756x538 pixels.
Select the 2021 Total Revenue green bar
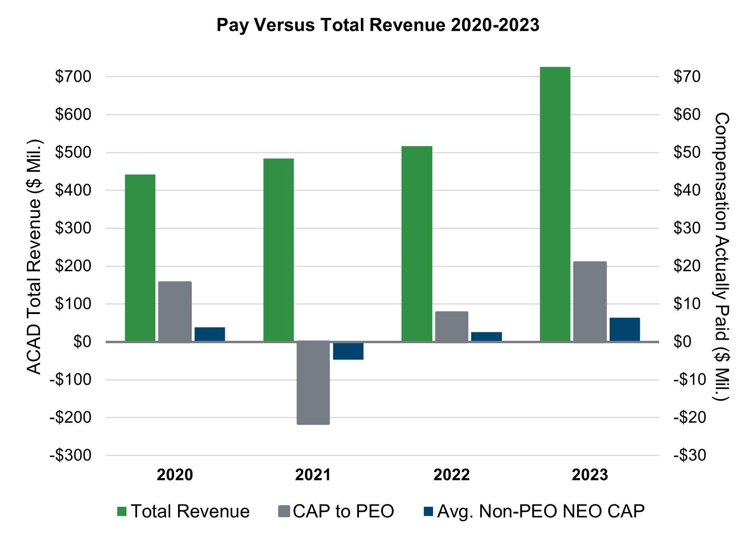click(x=279, y=250)
